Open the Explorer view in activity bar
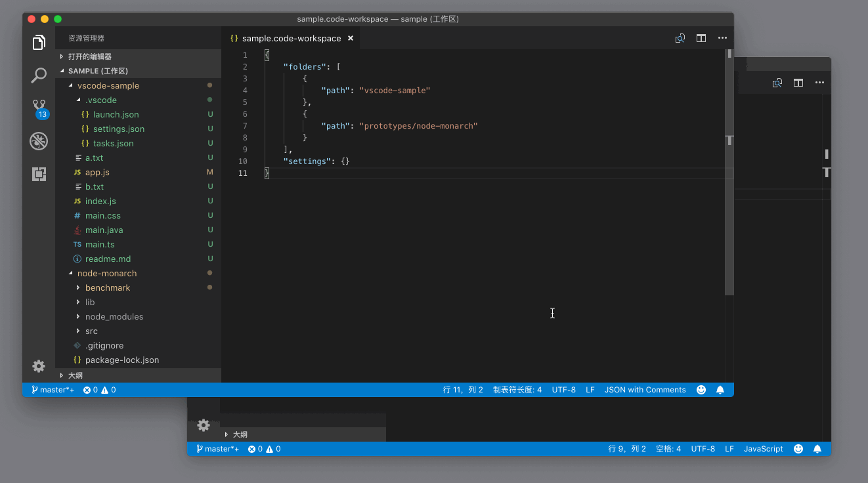The image size is (868, 483). [x=39, y=43]
